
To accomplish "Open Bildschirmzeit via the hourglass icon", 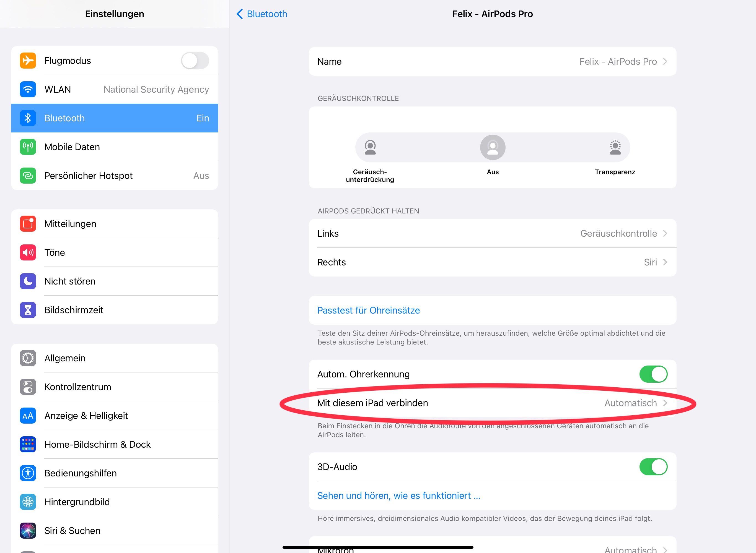I will 28,310.
